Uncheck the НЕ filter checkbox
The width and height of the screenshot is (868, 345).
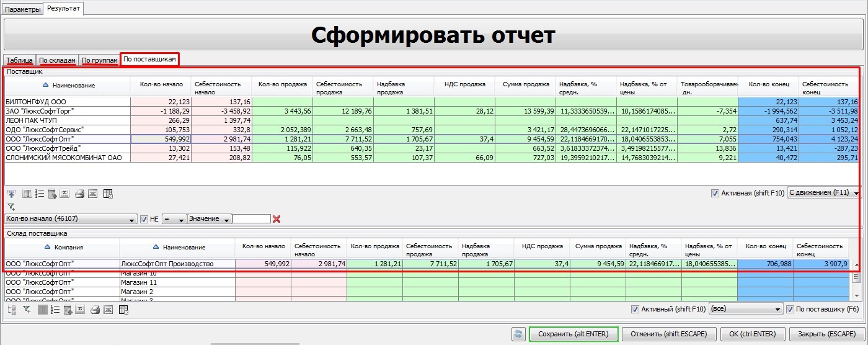tap(144, 219)
